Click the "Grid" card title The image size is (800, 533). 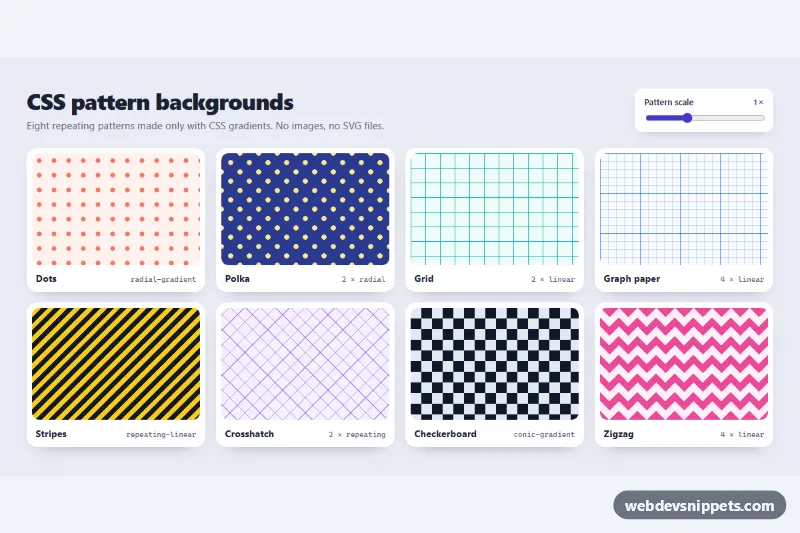[x=424, y=278]
